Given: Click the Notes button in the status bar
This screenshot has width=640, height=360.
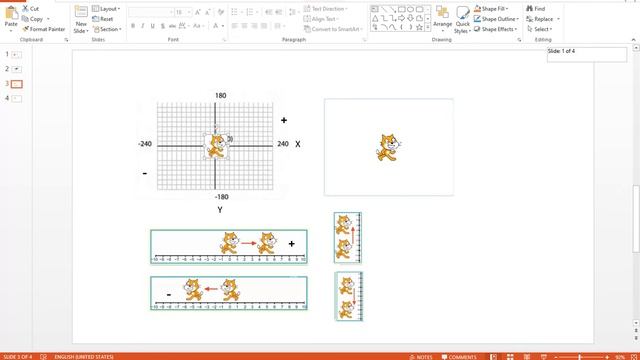Looking at the screenshot, I should (421, 357).
